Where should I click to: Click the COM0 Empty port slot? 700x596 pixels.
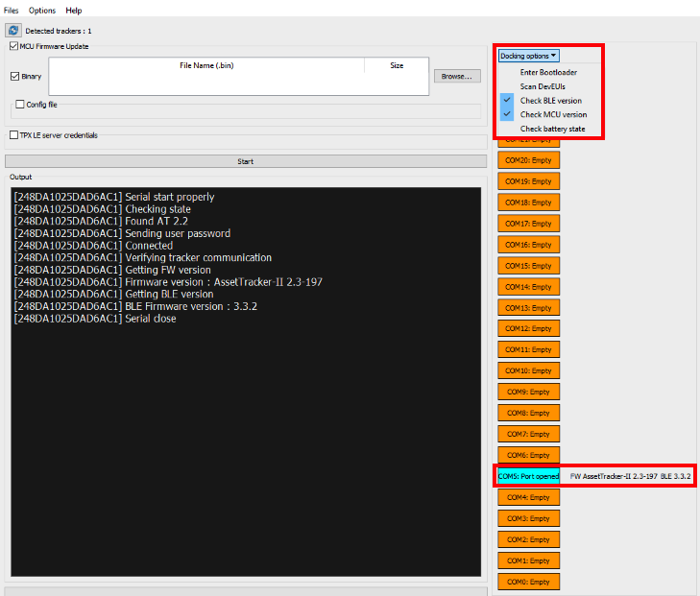[x=528, y=582]
